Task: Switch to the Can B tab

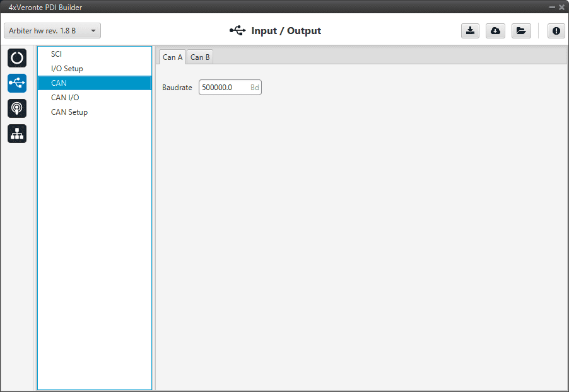Action: 200,57
